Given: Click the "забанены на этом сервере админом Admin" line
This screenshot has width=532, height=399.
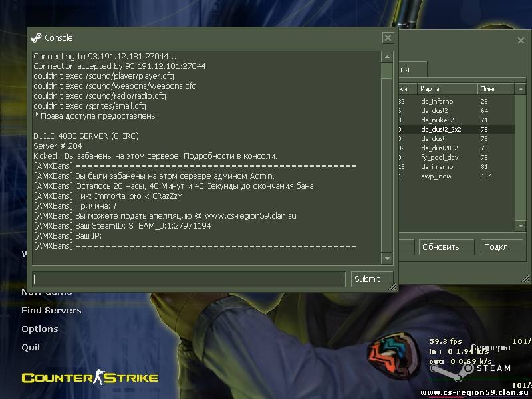Looking at the screenshot, I should click(x=154, y=176).
